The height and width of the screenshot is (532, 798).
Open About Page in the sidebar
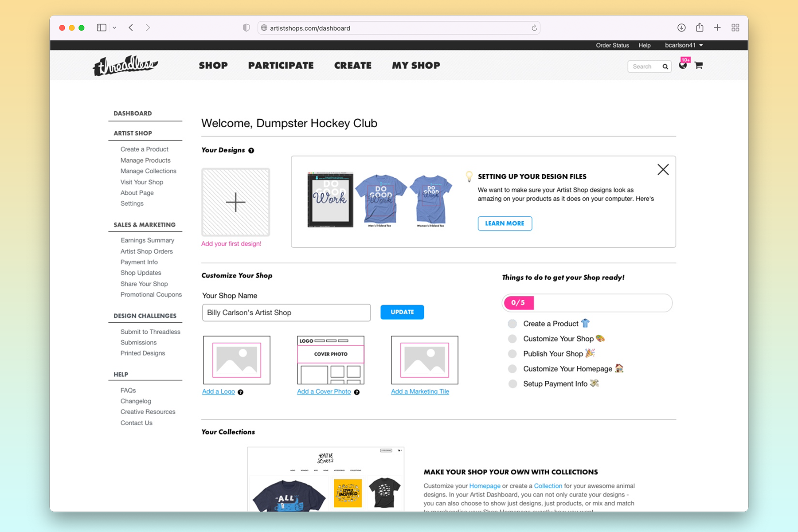(137, 193)
